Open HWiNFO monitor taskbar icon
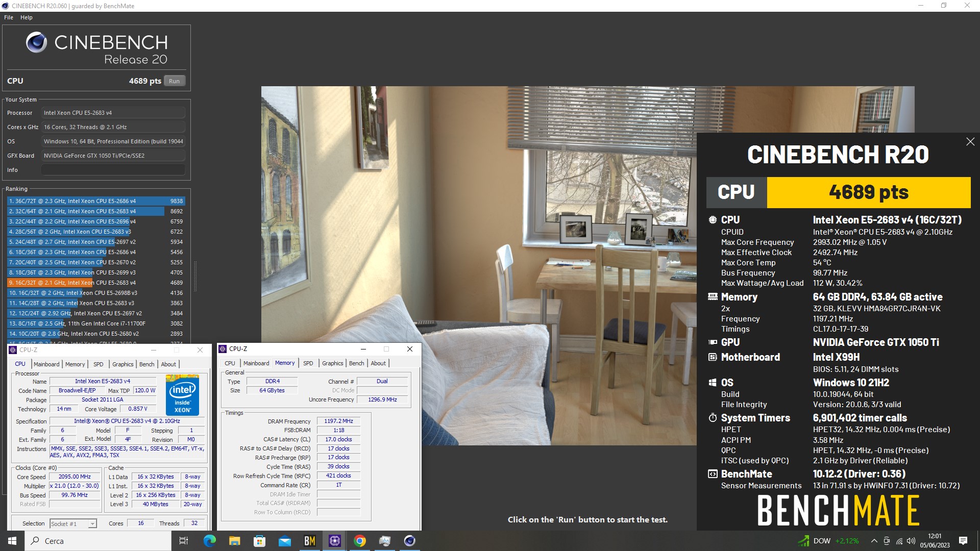 (384, 541)
